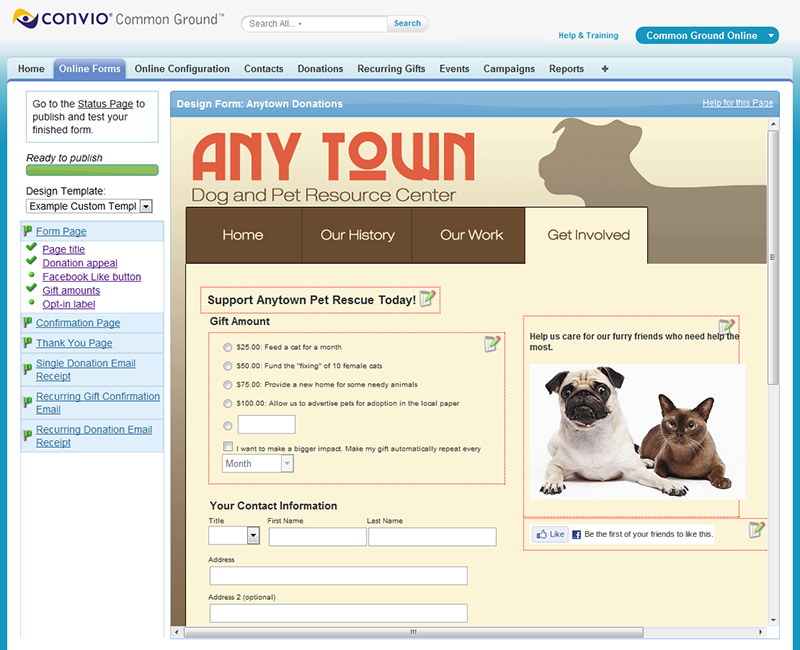This screenshot has width=800, height=650.
Task: Click flag icon next to Thank You Page
Action: [x=28, y=344]
